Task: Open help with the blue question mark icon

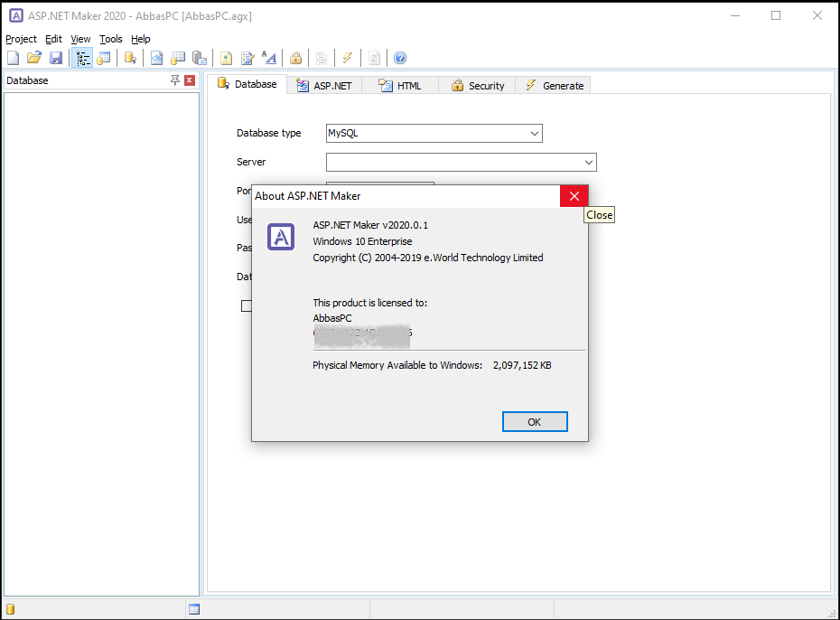Action: click(400, 58)
